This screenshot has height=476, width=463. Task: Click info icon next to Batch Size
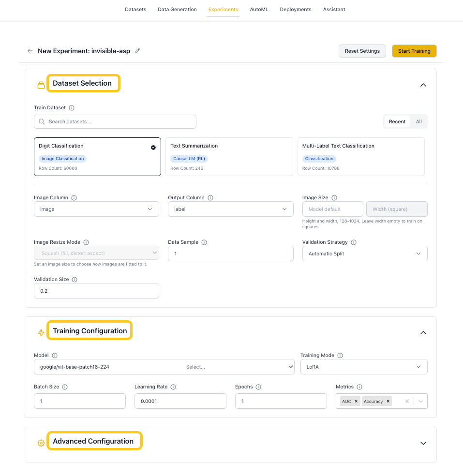pyautogui.click(x=65, y=387)
